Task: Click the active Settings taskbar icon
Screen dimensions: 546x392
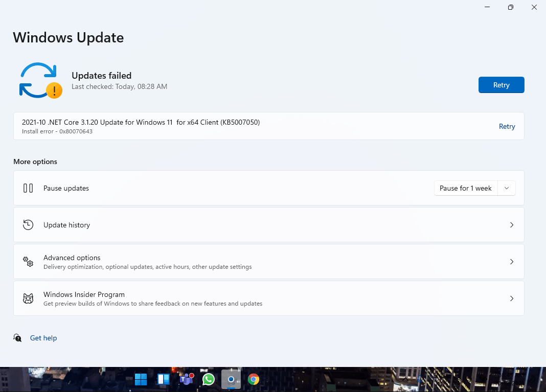Action: point(231,379)
